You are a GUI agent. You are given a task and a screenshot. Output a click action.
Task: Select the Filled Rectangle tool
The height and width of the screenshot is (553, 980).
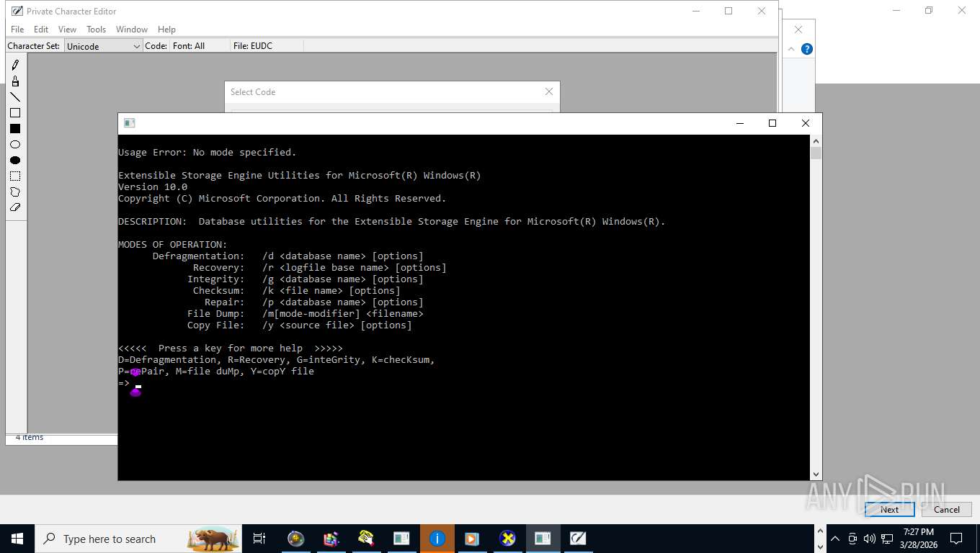pyautogui.click(x=15, y=129)
